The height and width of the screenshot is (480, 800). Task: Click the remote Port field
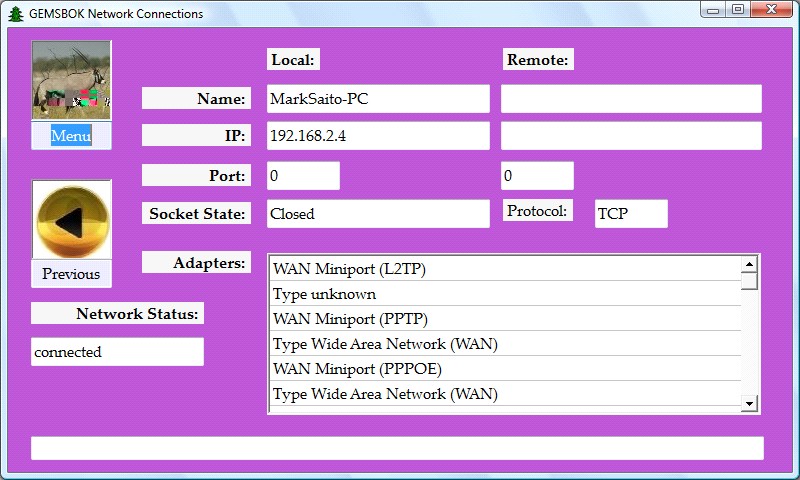(537, 176)
